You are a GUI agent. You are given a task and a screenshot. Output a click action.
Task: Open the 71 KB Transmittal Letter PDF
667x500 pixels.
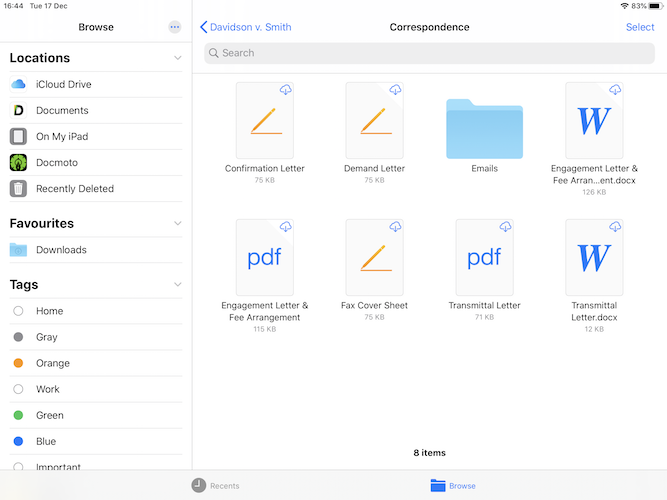484,257
